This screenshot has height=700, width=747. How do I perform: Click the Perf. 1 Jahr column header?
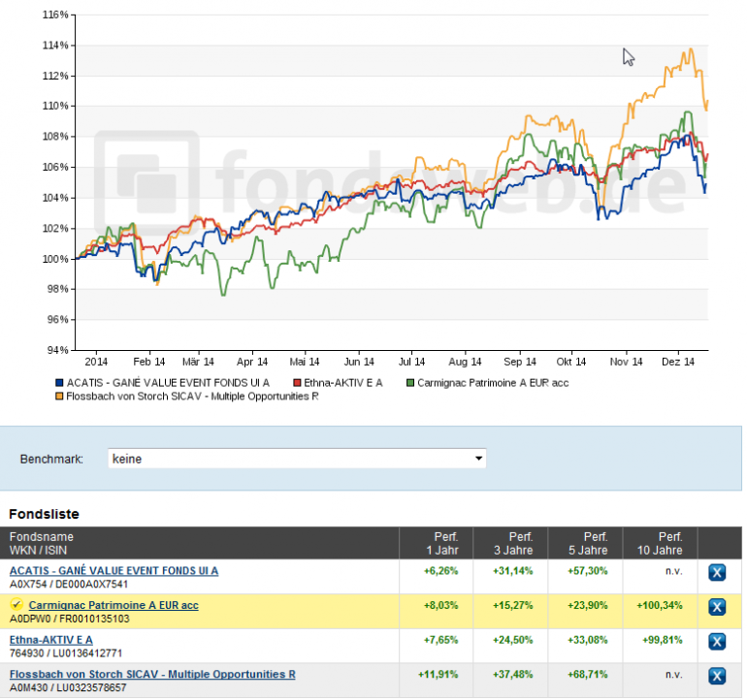point(437,543)
